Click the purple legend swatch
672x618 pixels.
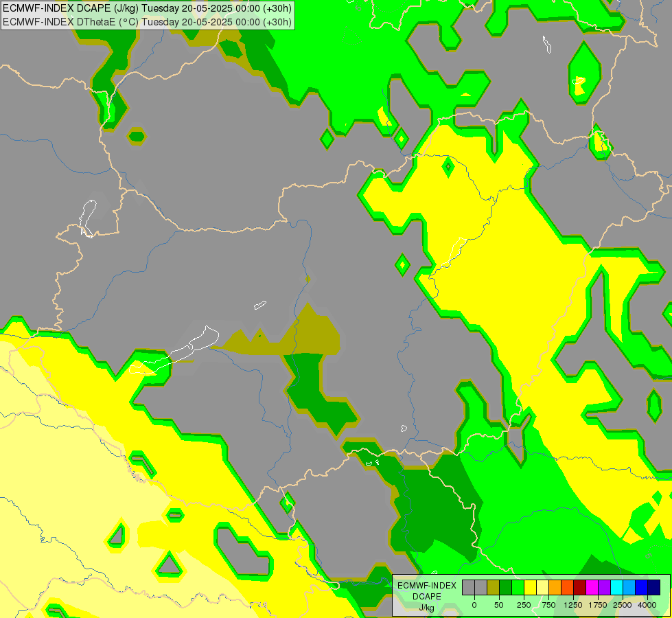click(x=604, y=587)
